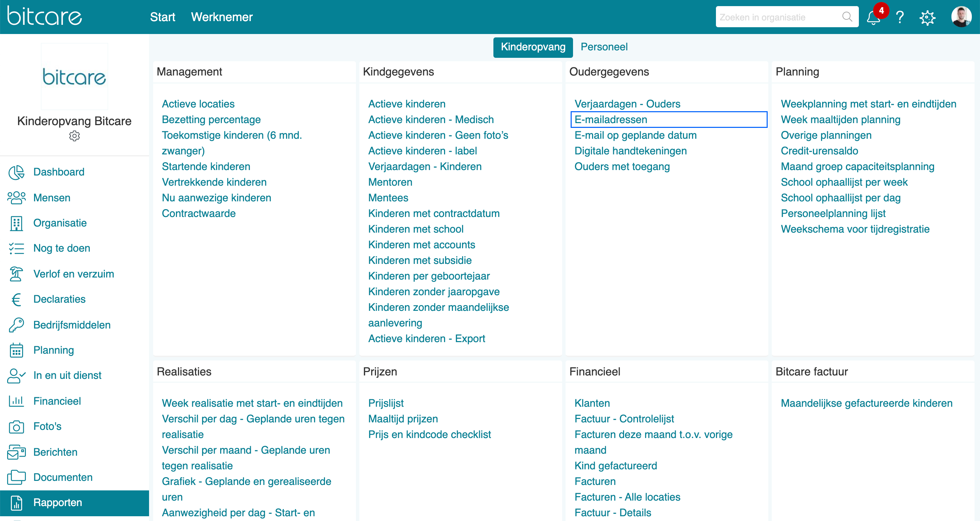Open the Klanten financial report
This screenshot has width=980, height=521.
[x=592, y=403]
